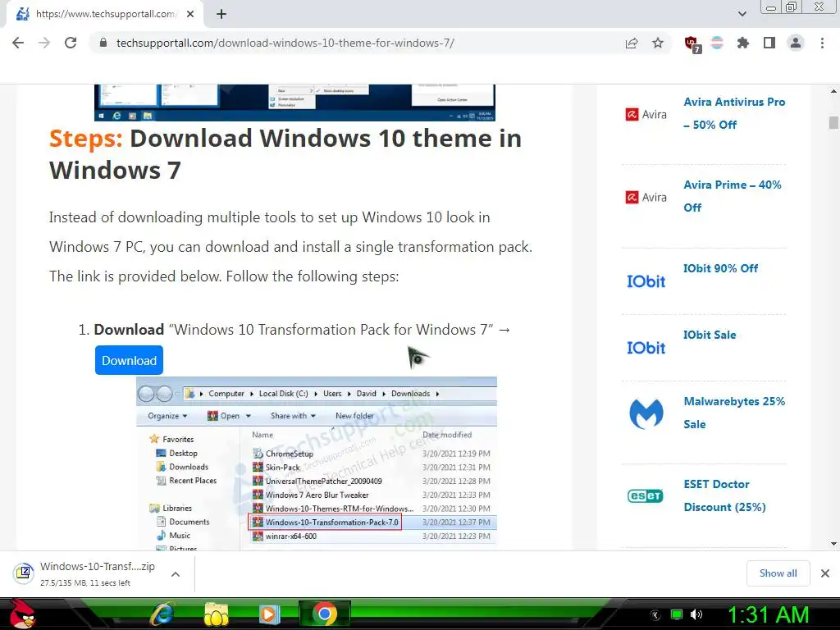This screenshot has height=630, width=840.
Task: Click the IObit logo beside IObit Sale
Action: 646,348
